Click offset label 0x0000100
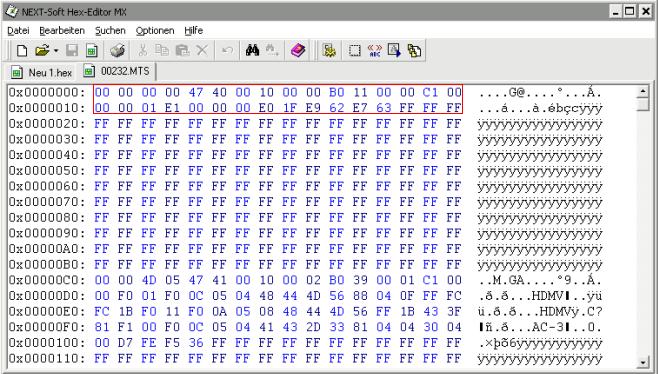Viewport: 658px width, 374px height. coord(47,343)
